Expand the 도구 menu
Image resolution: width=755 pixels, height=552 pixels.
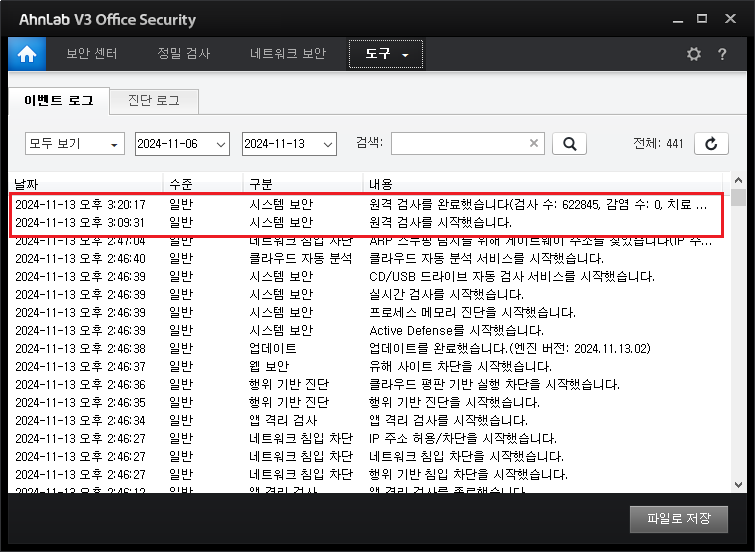[386, 54]
